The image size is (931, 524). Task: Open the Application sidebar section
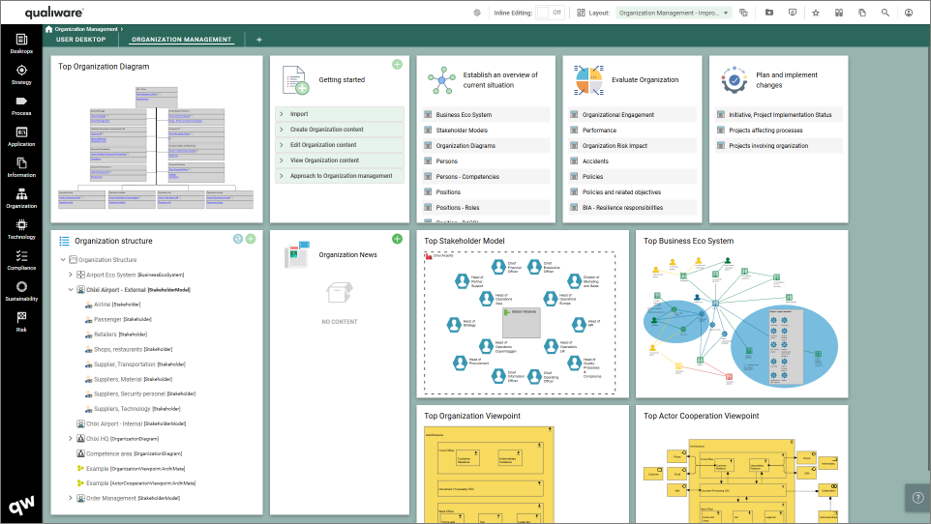point(21,136)
